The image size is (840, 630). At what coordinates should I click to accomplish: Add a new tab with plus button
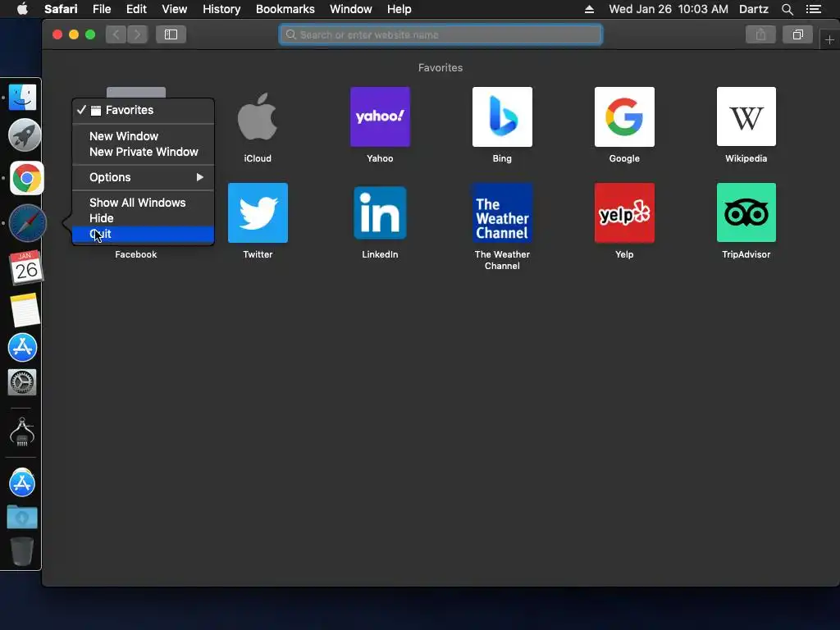click(829, 39)
